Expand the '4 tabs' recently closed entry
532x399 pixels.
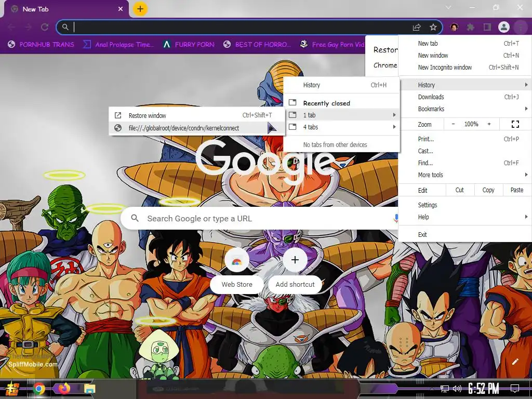point(341,127)
